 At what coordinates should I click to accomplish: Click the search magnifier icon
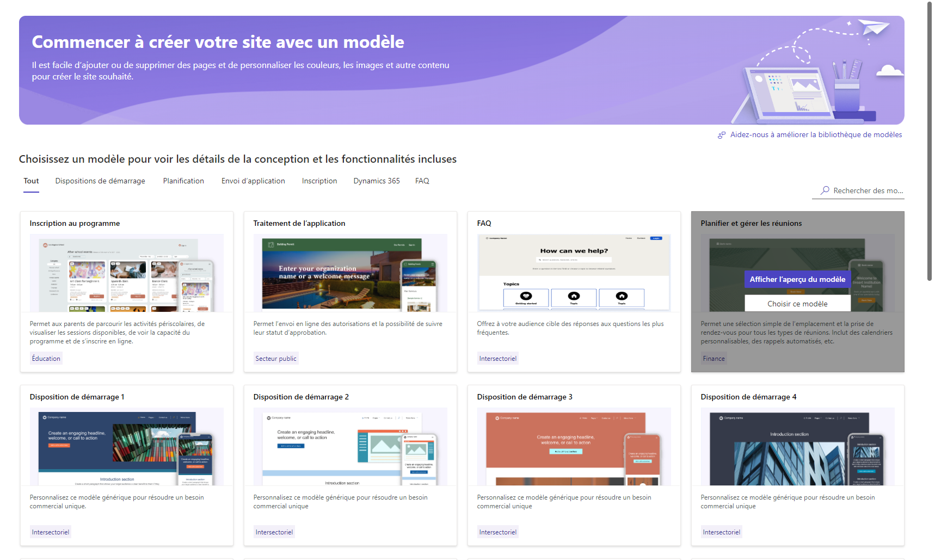[x=826, y=190]
